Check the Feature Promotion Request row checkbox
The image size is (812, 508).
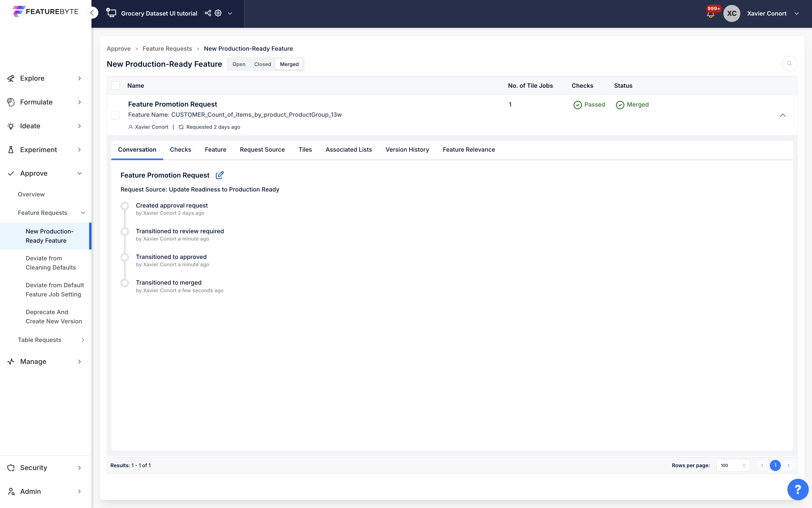(x=116, y=115)
